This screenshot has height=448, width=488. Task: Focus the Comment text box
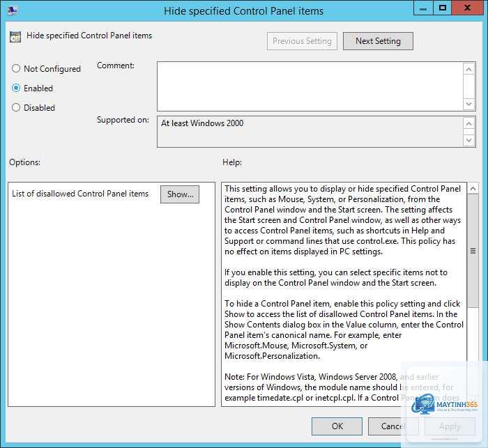(310, 86)
